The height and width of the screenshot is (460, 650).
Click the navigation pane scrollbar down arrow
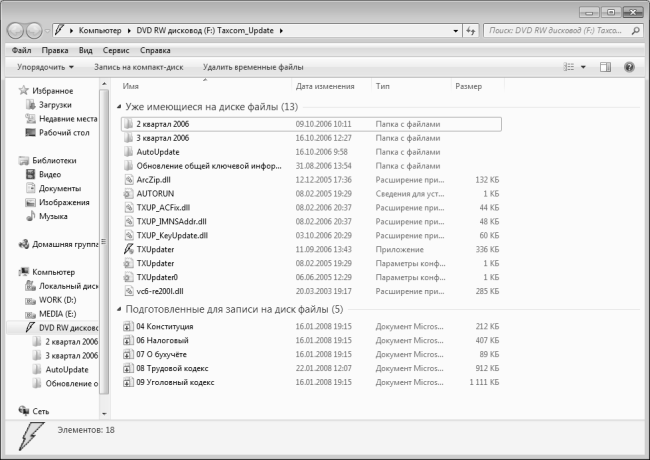point(104,413)
